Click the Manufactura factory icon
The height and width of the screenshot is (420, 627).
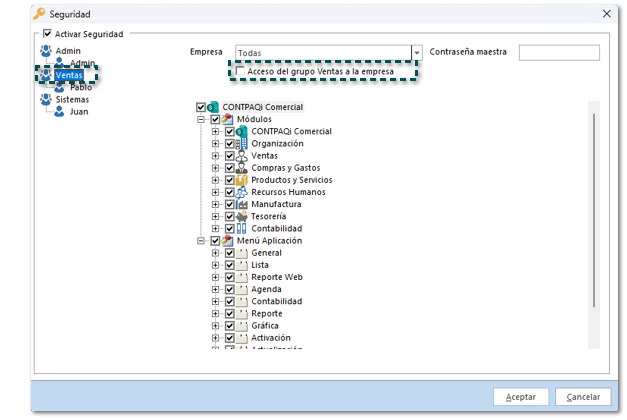coord(242,204)
